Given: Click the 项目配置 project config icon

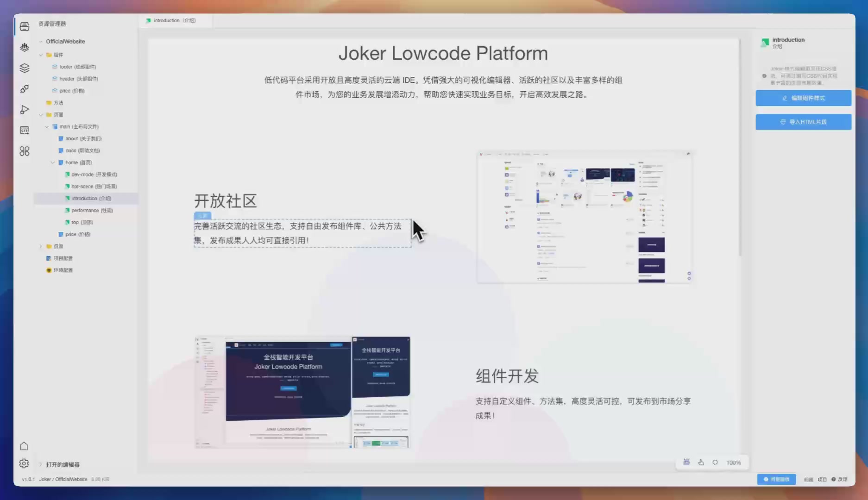Looking at the screenshot, I should pos(49,258).
